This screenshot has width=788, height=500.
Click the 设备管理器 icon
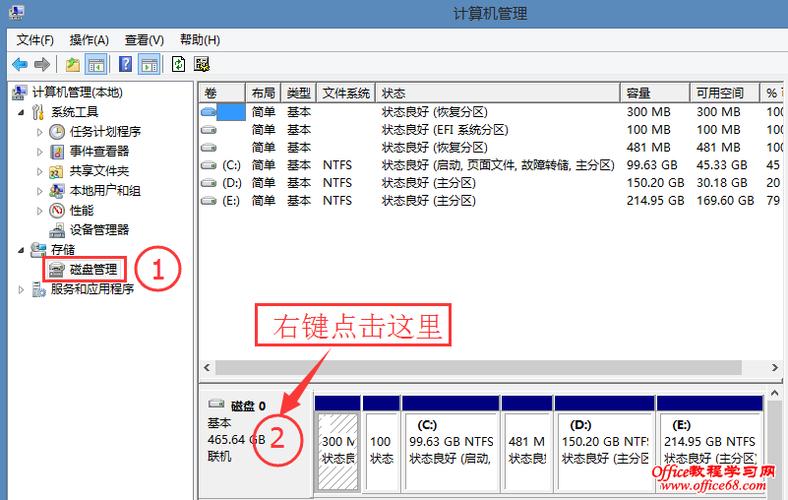point(57,231)
